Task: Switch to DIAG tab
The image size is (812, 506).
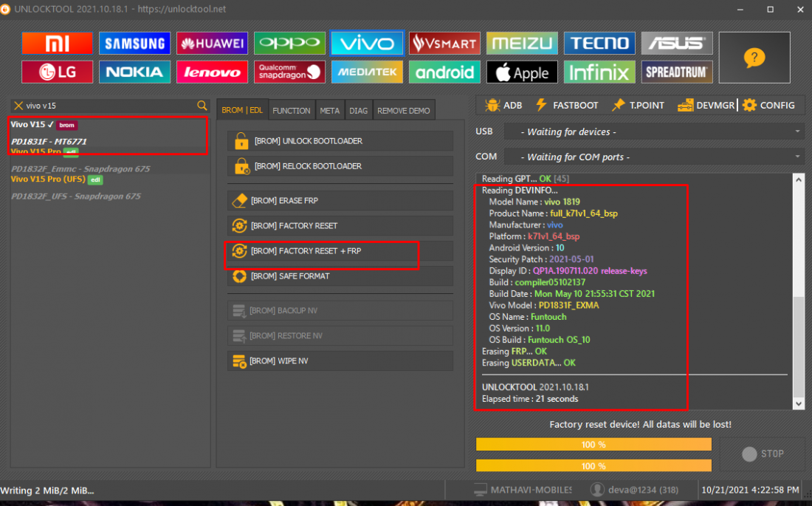Action: coord(358,111)
